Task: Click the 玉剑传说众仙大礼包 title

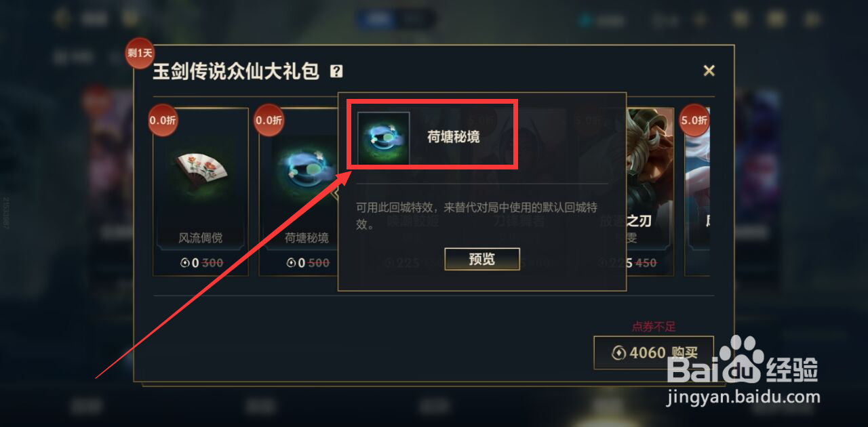Action: coord(236,71)
